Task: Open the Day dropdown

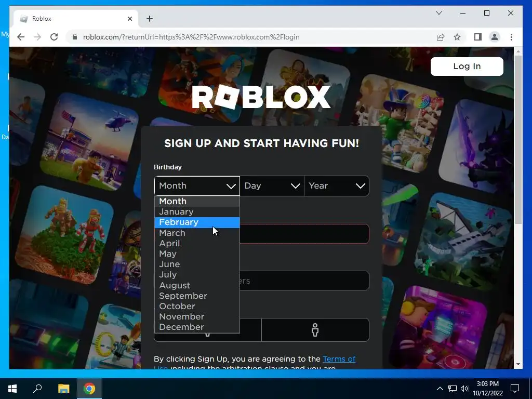Action: (x=272, y=186)
